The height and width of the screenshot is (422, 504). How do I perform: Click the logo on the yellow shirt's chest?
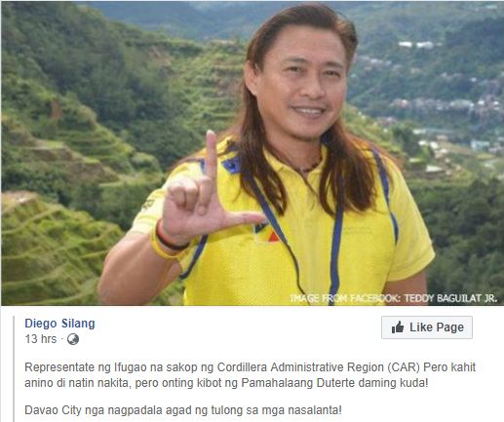coord(266,232)
